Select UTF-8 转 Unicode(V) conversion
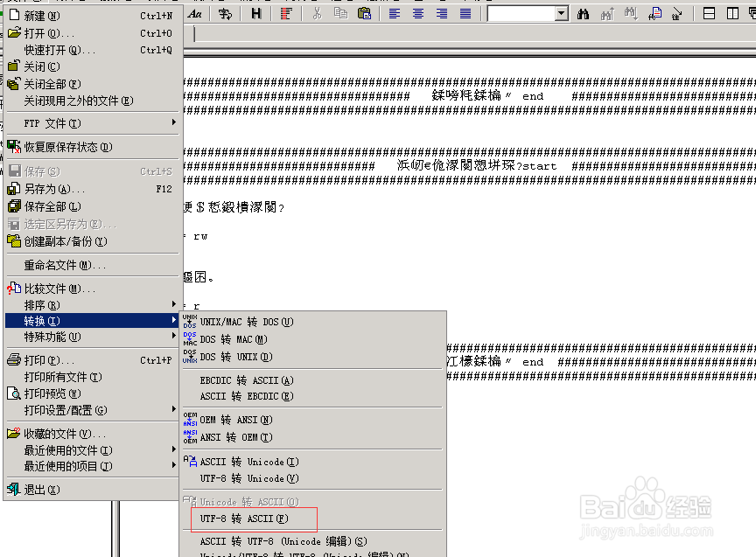The width and height of the screenshot is (756, 557). (x=312, y=478)
